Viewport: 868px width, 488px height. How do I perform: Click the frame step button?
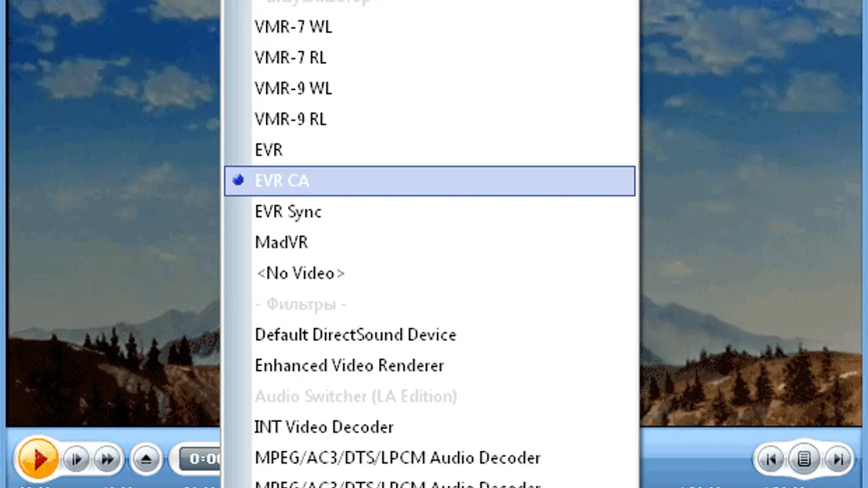click(x=77, y=459)
